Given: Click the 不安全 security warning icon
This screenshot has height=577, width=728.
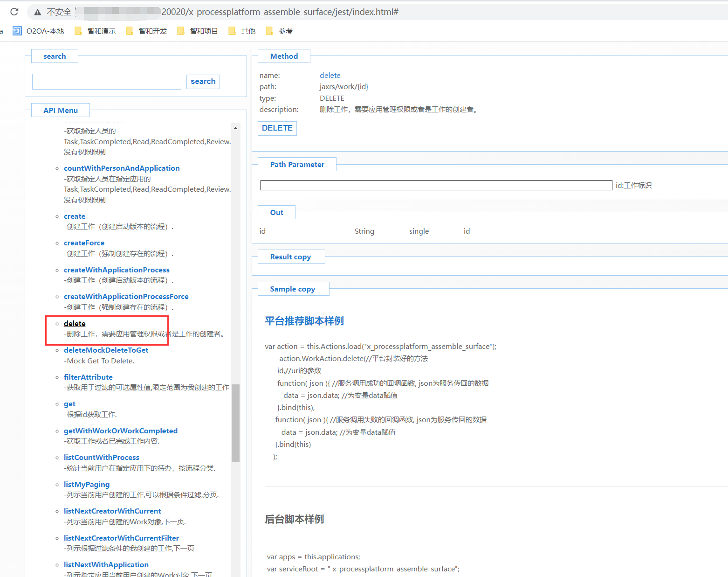Looking at the screenshot, I should tap(38, 12).
